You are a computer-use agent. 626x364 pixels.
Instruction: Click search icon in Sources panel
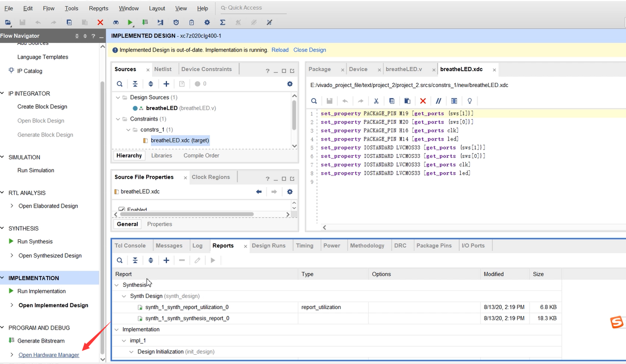click(x=120, y=84)
